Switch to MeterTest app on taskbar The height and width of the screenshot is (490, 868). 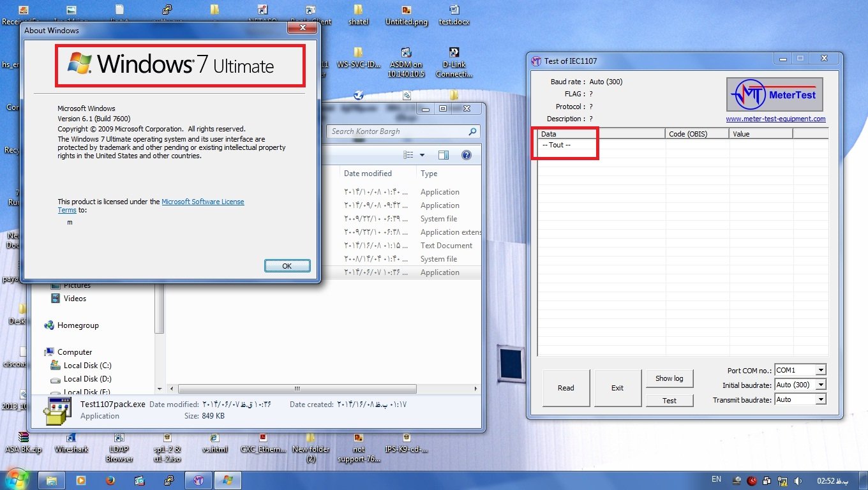[198, 480]
